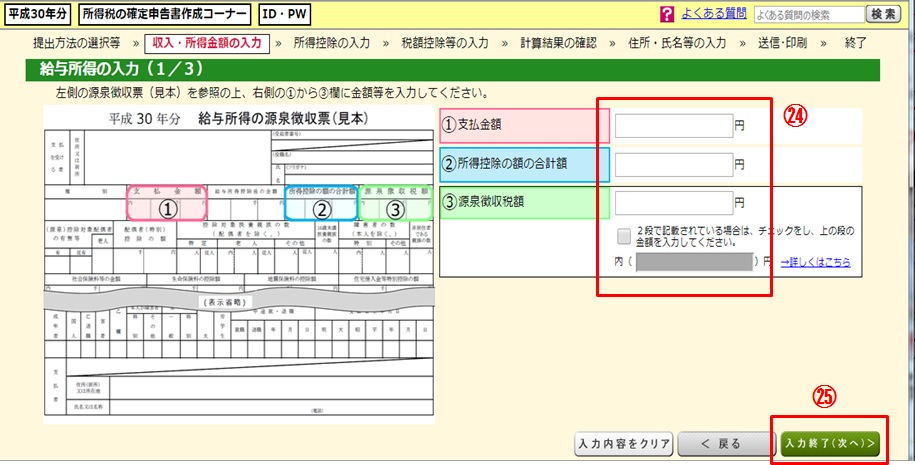Click 入力終了(次へ)> button
915x465 pixels.
[830, 443]
